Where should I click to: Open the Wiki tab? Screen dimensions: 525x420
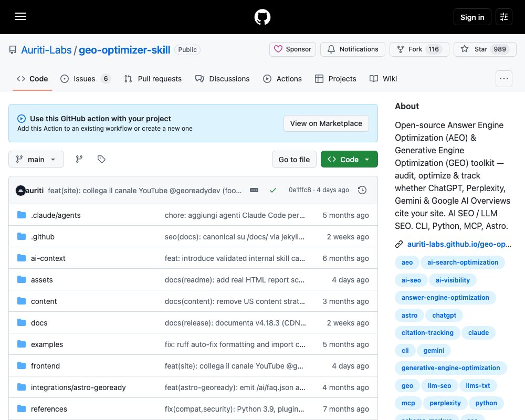pos(383,79)
